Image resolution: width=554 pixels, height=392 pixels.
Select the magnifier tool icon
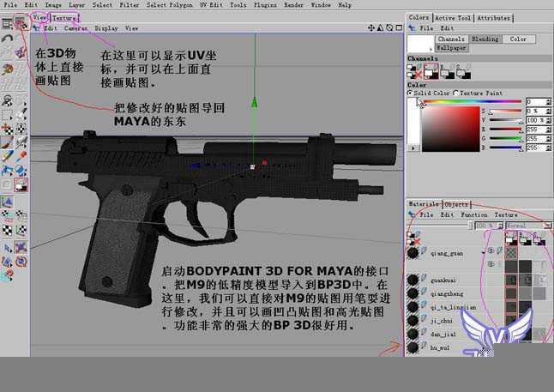(7, 100)
